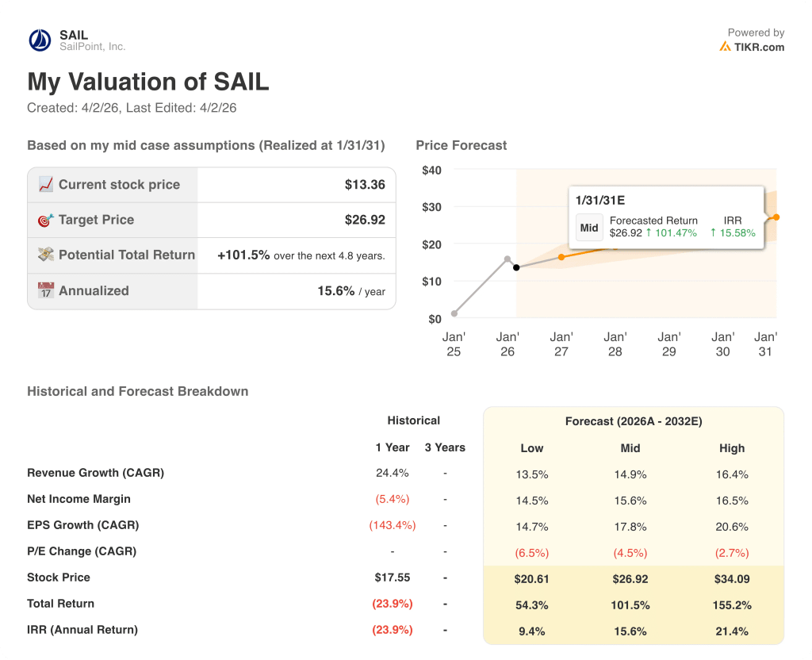This screenshot has width=812, height=660.
Task: Switch to the 3 Years historical column
Action: pyautogui.click(x=445, y=447)
